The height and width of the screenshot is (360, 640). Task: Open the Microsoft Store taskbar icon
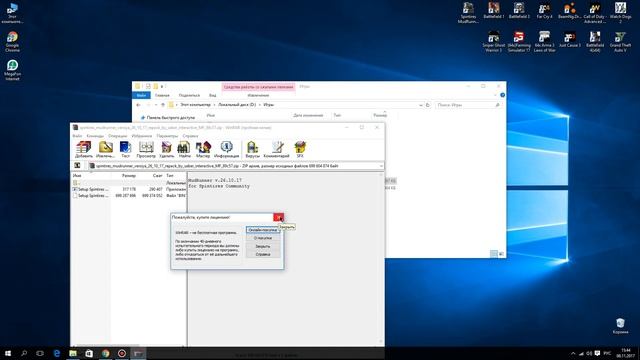[x=89, y=353]
